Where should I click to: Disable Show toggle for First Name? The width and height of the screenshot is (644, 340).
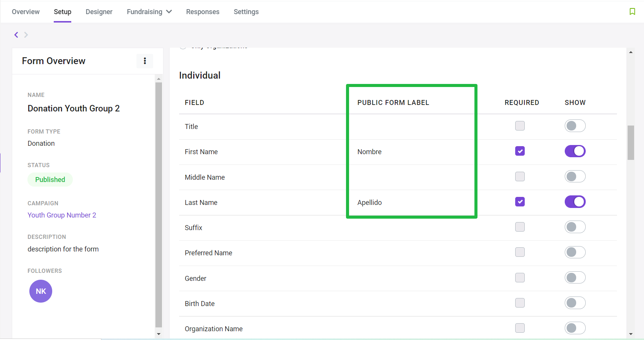(575, 151)
